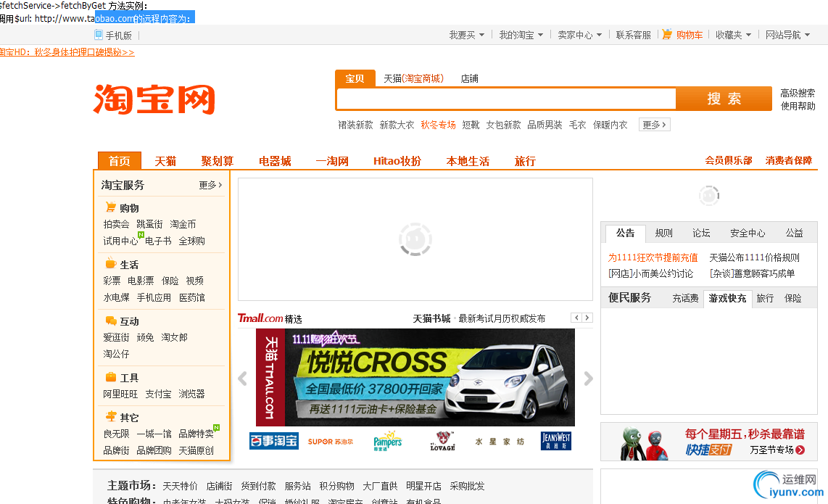Open the 其它 signpost icon category

point(110,416)
